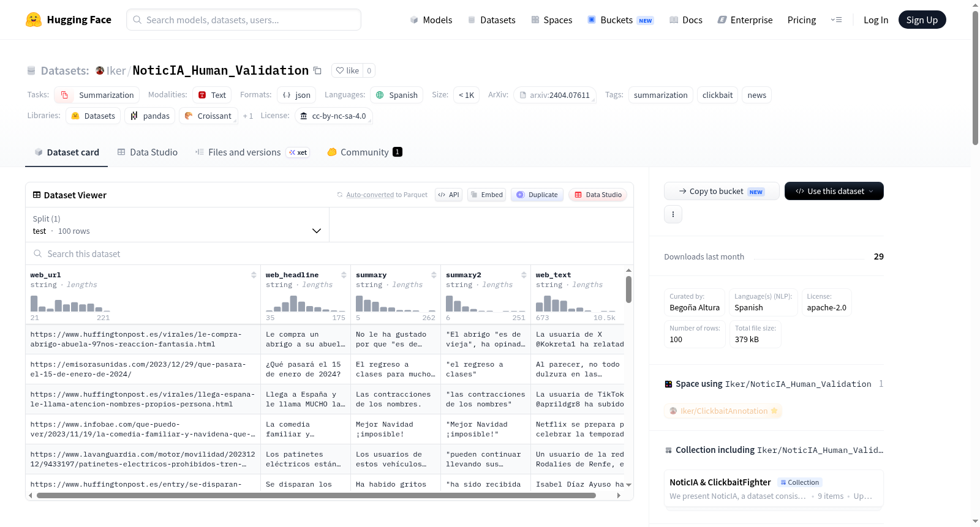Click the Croissant library tag
The width and height of the screenshot is (980, 527).
point(208,116)
